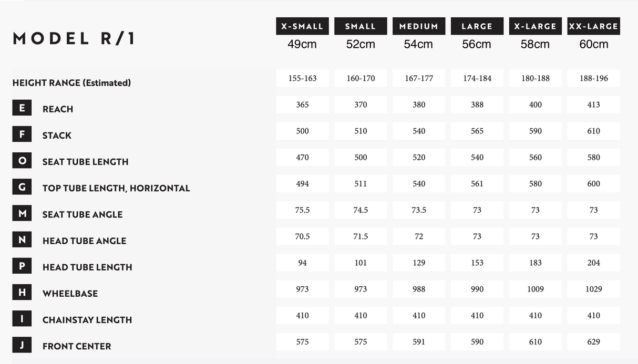Image resolution: width=638 pixels, height=364 pixels.
Task: Pick the XX-LARGE size header
Action: (594, 26)
